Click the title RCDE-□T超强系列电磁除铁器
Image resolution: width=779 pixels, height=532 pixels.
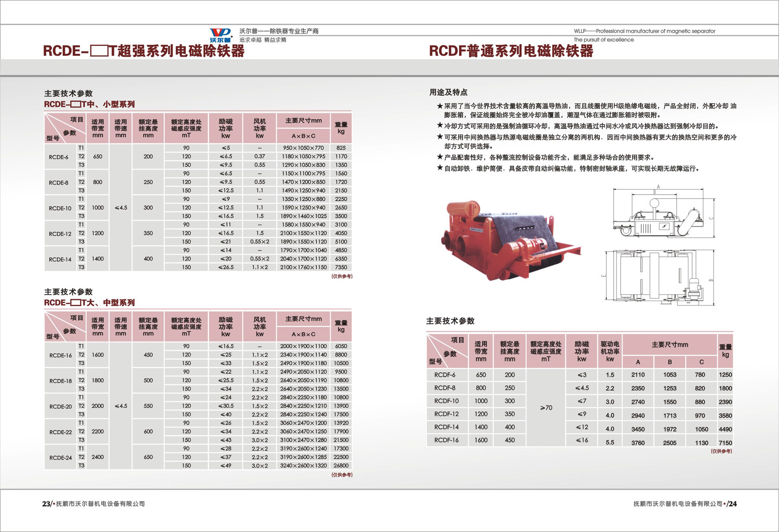[x=144, y=51]
